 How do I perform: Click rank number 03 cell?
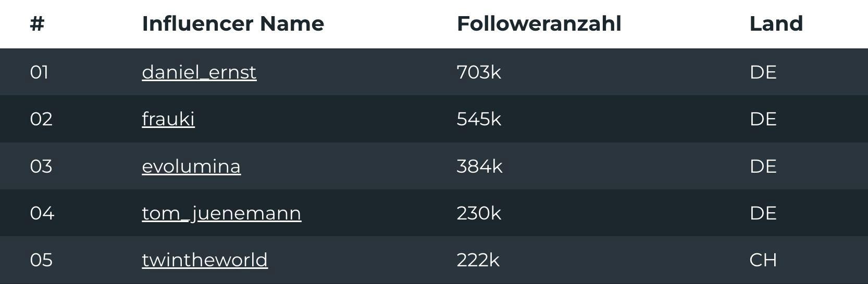coord(41,166)
